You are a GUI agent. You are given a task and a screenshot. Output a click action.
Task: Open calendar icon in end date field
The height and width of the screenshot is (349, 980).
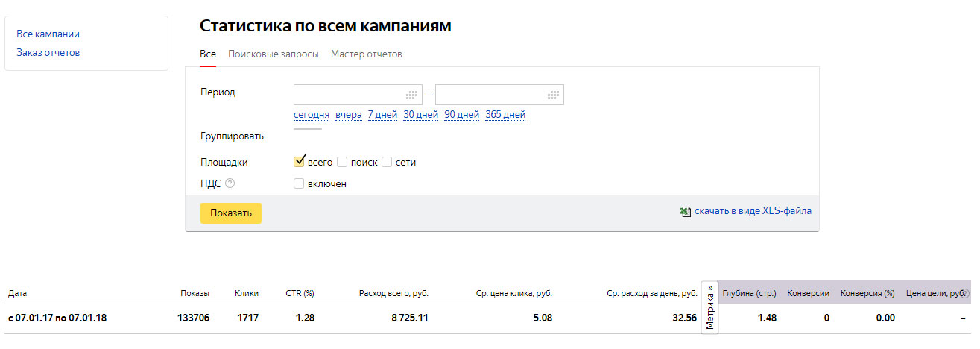point(553,95)
